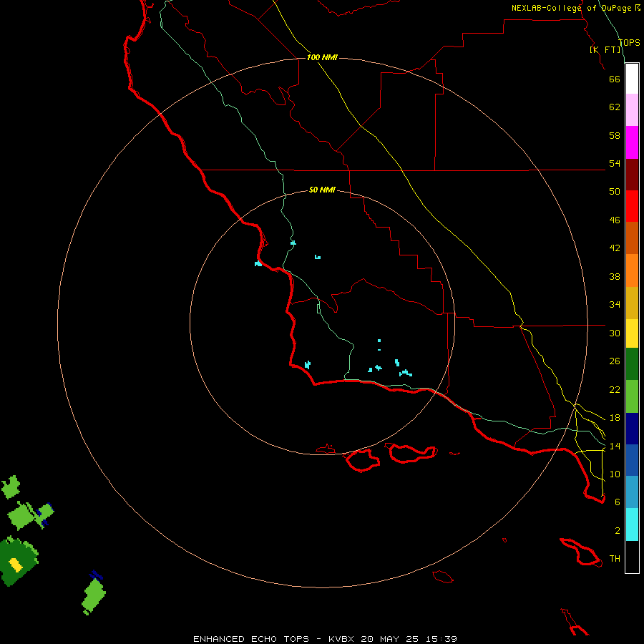Click the white swatch topping the echo tops legend
Image resolution: width=644 pixels, height=644 pixels.
click(x=632, y=79)
